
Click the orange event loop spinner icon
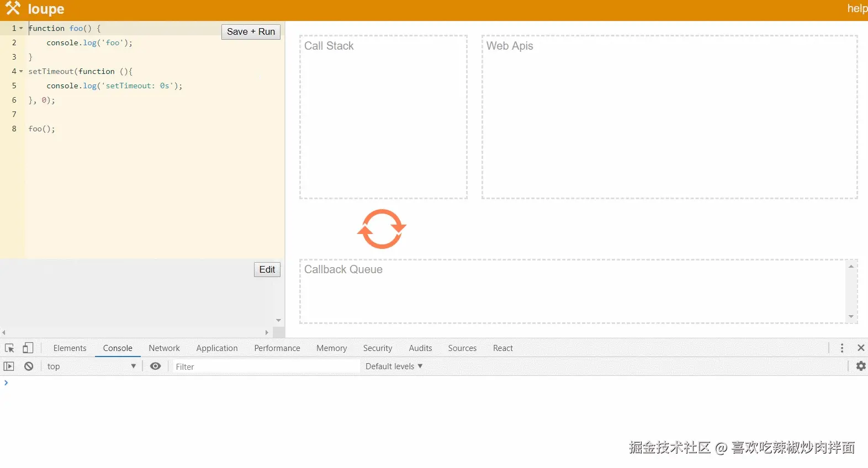tap(382, 229)
